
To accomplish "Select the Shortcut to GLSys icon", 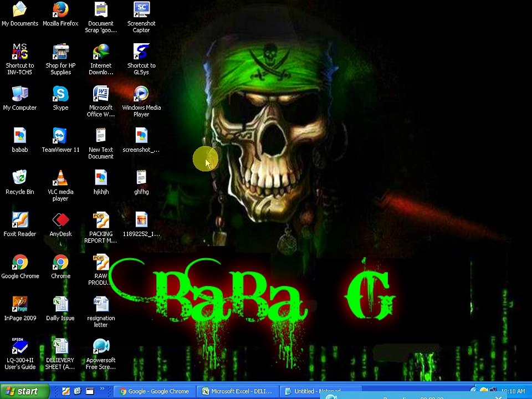I will point(141,59).
